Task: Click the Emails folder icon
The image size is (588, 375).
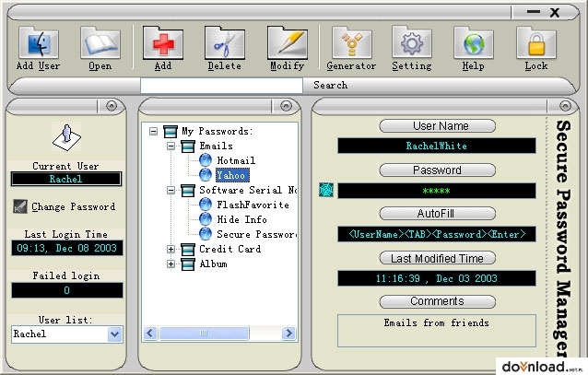Action: (x=188, y=146)
